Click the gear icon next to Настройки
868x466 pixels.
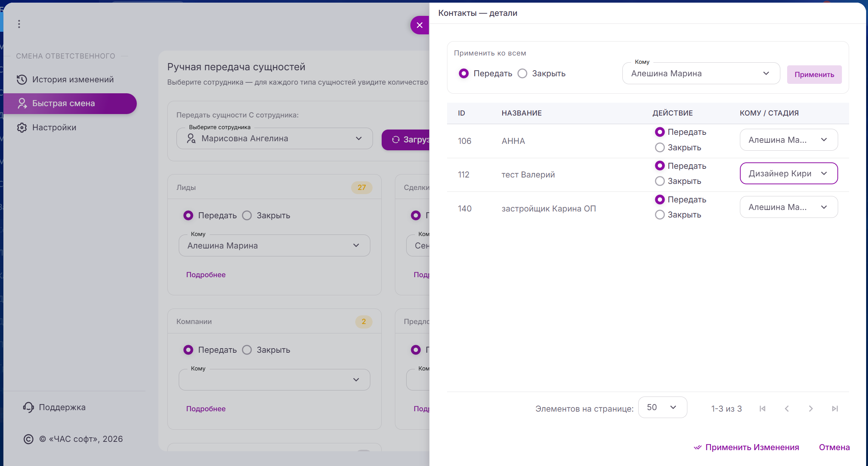[22, 128]
